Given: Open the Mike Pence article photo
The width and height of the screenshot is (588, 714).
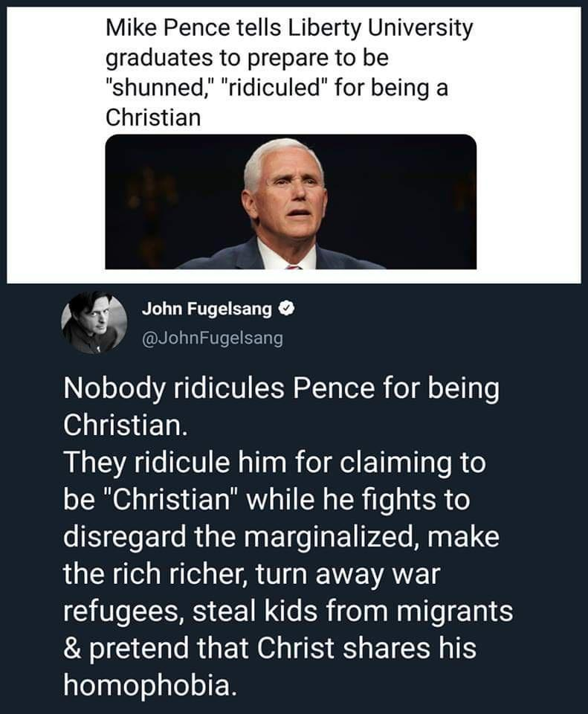Looking at the screenshot, I should tap(291, 202).
